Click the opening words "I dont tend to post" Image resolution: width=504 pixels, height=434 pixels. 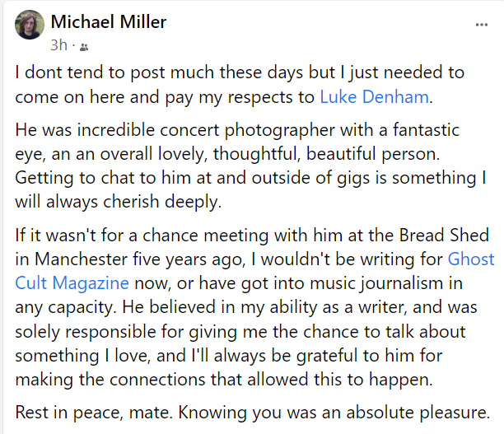pos(78,73)
